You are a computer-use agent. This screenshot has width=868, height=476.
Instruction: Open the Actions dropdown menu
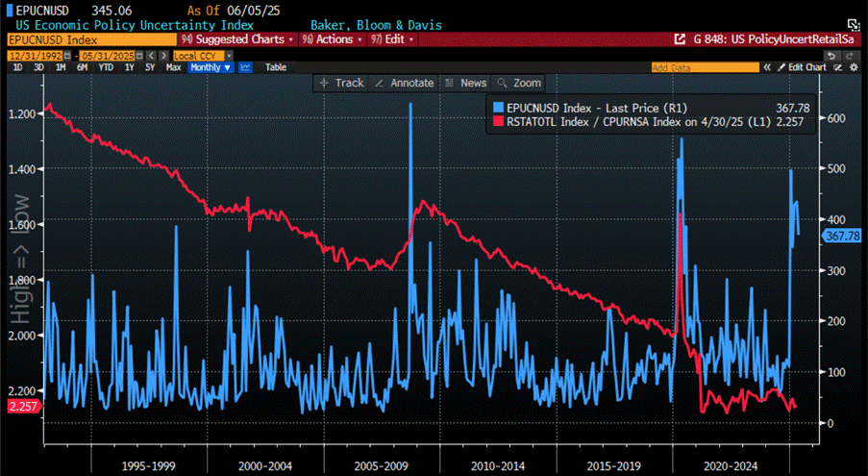point(333,39)
